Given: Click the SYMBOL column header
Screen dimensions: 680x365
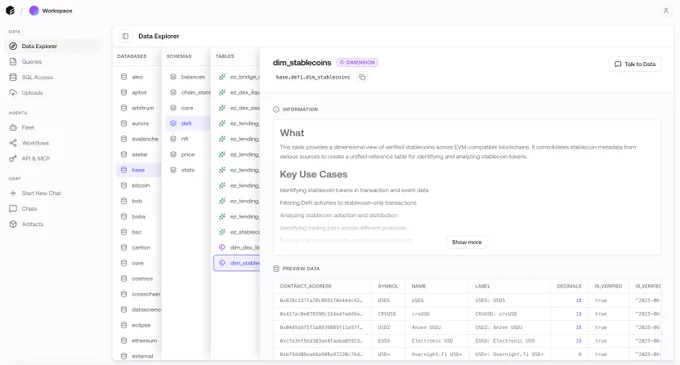Looking at the screenshot, I should pyautogui.click(x=388, y=286).
